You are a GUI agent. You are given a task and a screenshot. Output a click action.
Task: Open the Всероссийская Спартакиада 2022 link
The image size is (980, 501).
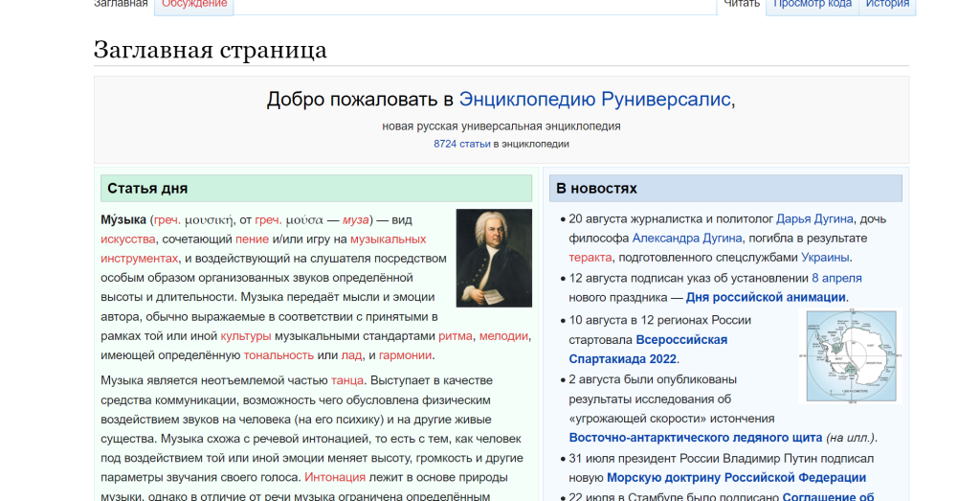pos(648,350)
